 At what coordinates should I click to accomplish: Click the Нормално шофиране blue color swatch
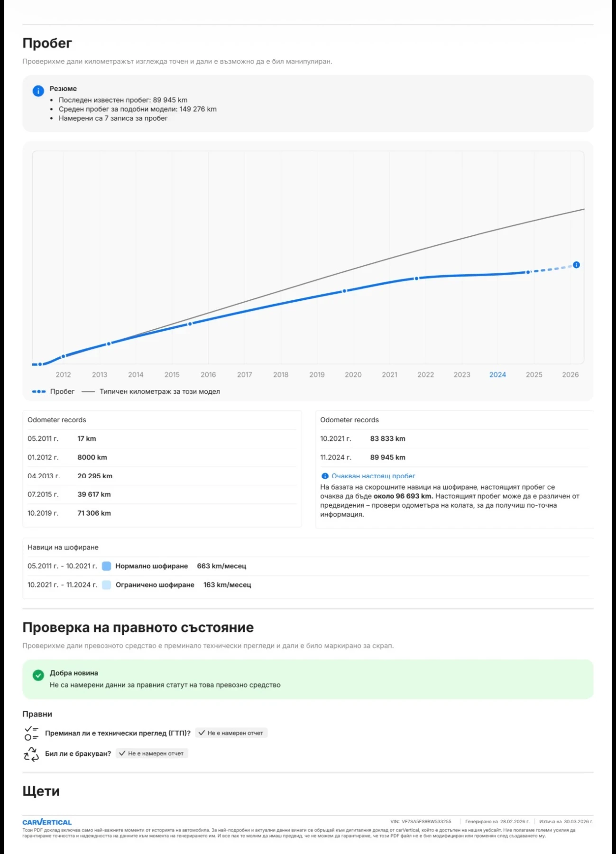(107, 566)
